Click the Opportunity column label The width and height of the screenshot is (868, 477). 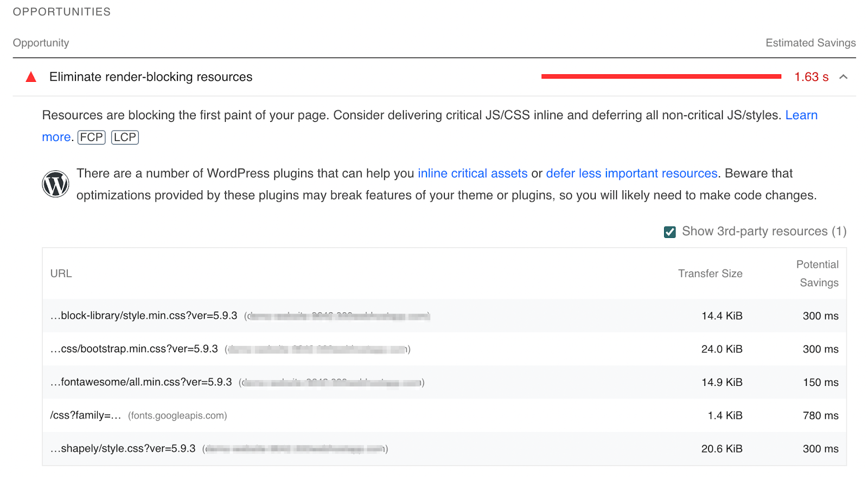(x=41, y=43)
